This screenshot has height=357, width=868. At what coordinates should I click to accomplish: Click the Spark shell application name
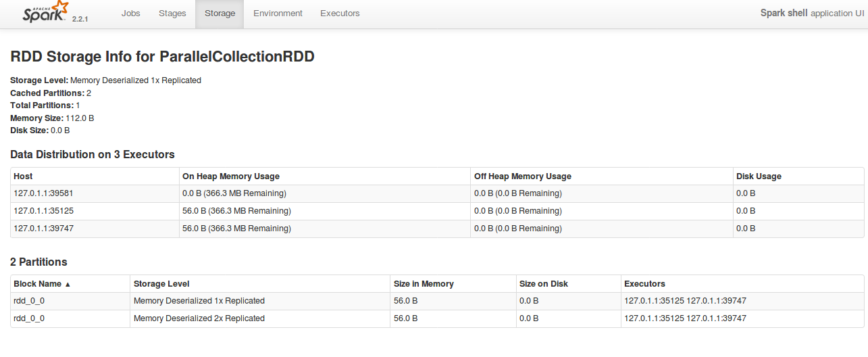tap(784, 14)
